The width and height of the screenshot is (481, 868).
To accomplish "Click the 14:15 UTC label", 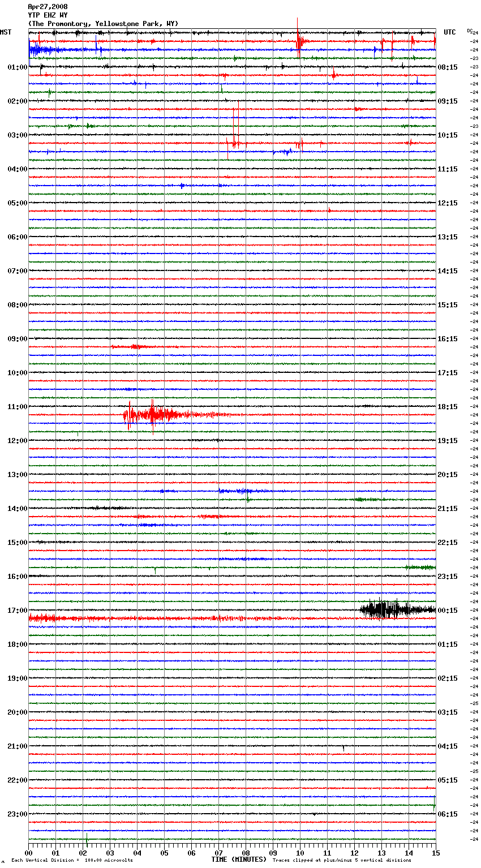I will [448, 271].
